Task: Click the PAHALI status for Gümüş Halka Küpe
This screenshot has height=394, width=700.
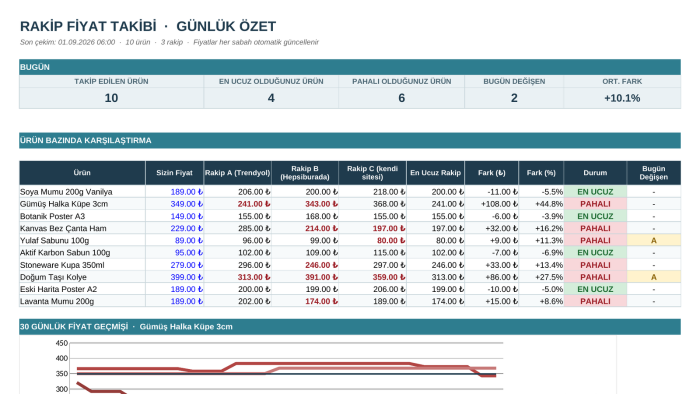Action: coord(595,204)
